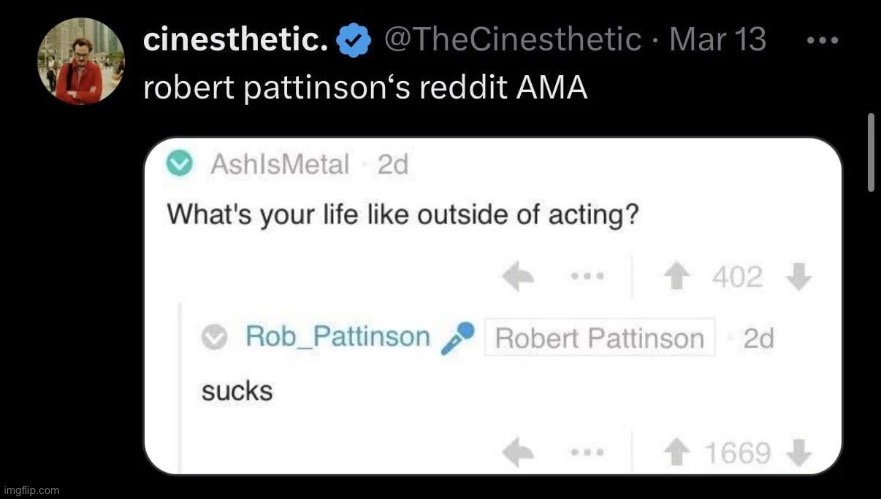Image resolution: width=881 pixels, height=499 pixels.
Task: Click the microphone icon beside Rob_Pattinson
Action: 457,338
